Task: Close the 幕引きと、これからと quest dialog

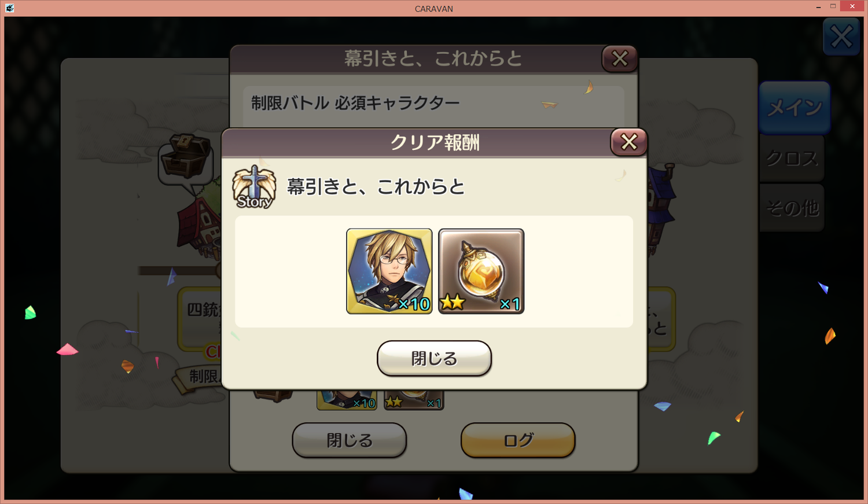Action: click(x=620, y=58)
